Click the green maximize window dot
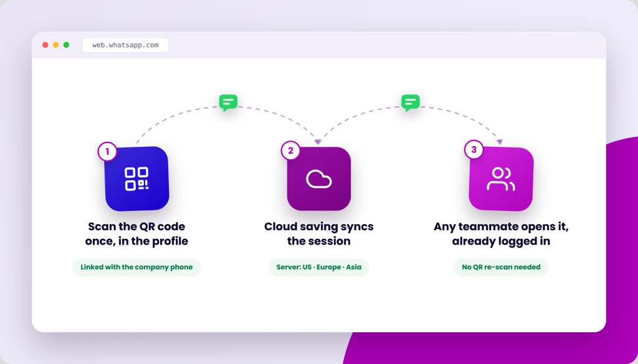The width and height of the screenshot is (638, 364). point(66,45)
